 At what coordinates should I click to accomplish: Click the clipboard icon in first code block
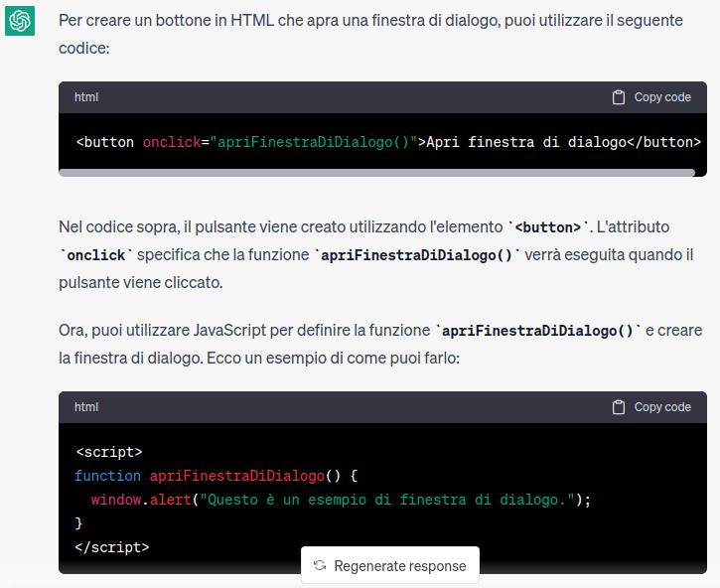pyautogui.click(x=619, y=97)
